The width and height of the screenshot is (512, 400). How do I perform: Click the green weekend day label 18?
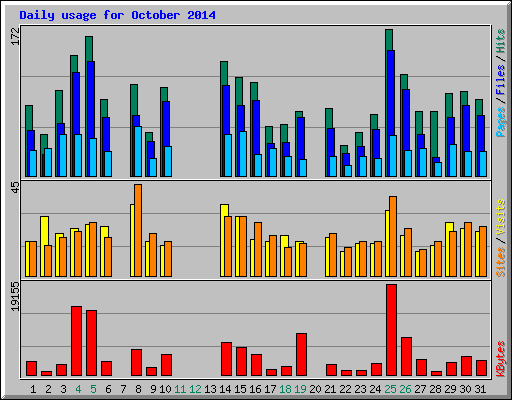285,389
